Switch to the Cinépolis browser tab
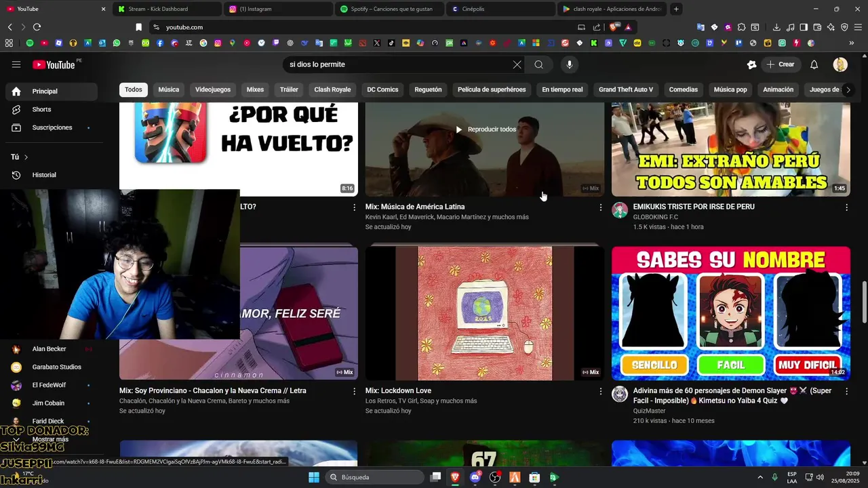Image resolution: width=868 pixels, height=488 pixels. point(500,9)
